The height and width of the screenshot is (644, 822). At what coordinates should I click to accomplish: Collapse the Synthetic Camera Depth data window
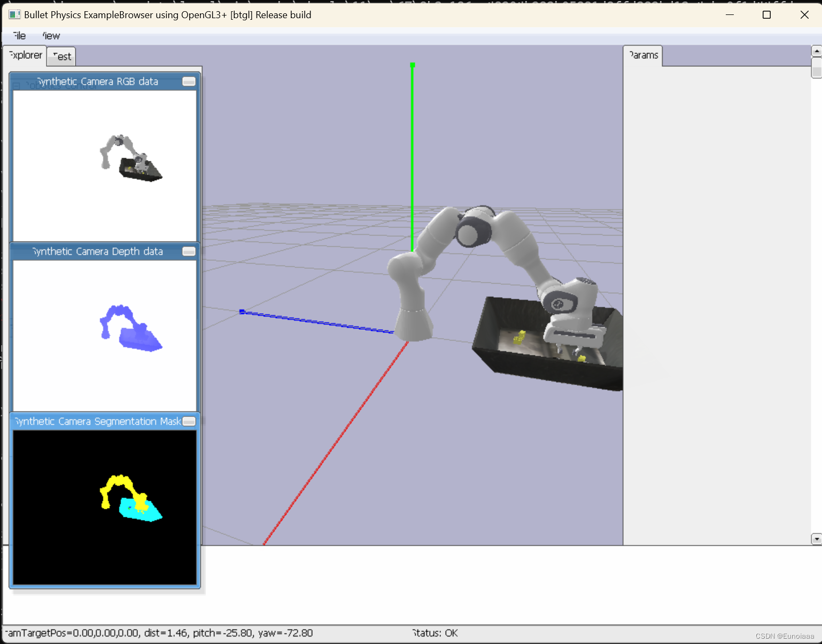coord(189,251)
